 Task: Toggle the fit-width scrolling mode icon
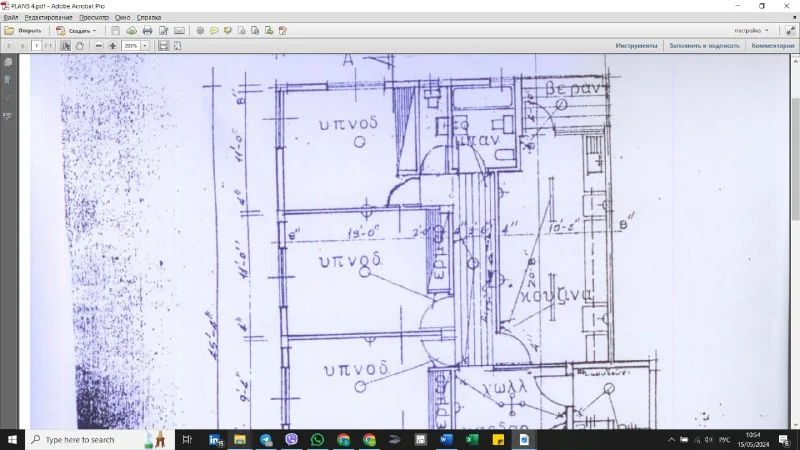pyautogui.click(x=163, y=46)
